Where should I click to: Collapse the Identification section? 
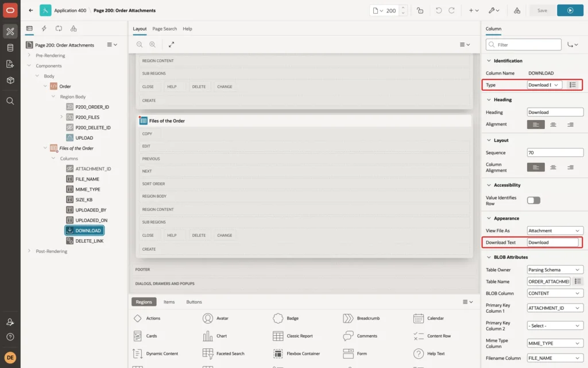(489, 61)
